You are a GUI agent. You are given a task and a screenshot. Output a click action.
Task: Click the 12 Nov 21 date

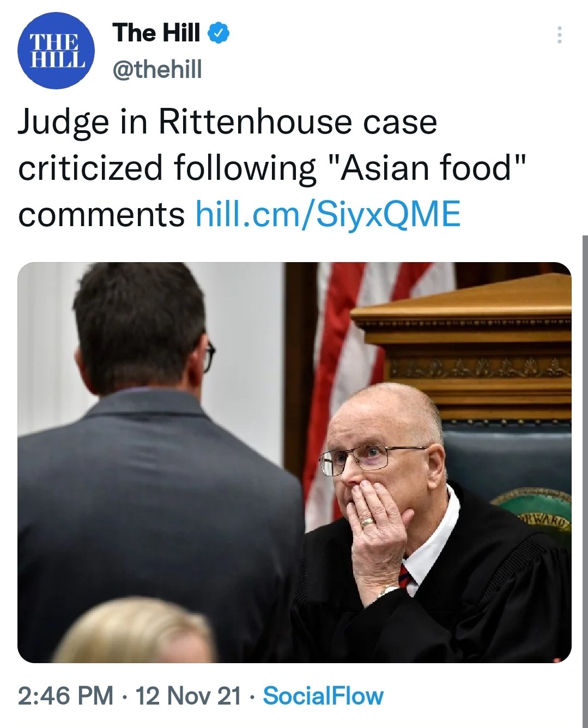(x=188, y=696)
